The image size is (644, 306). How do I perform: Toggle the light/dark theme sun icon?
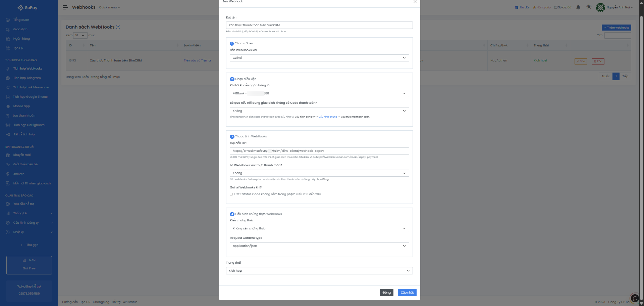(589, 7)
